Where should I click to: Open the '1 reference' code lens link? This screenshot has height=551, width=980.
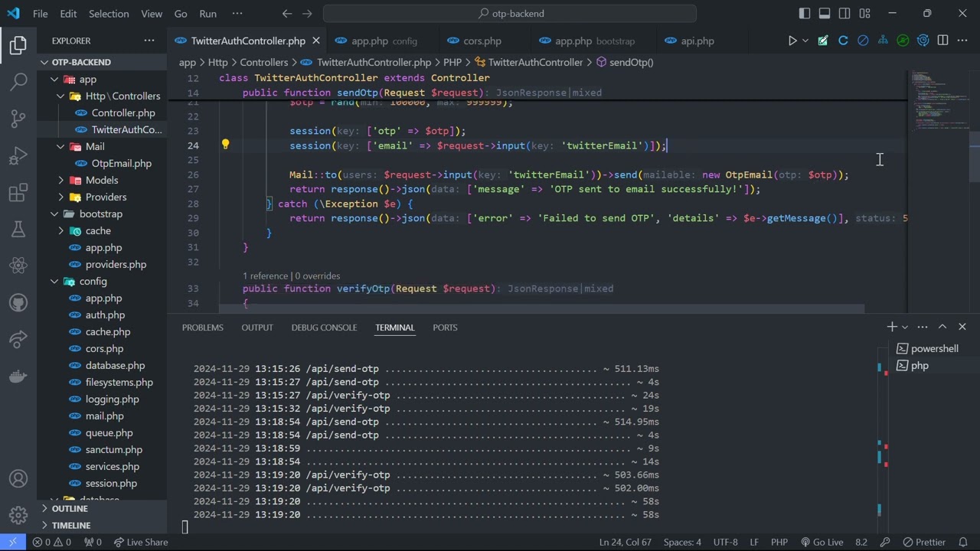coord(265,275)
